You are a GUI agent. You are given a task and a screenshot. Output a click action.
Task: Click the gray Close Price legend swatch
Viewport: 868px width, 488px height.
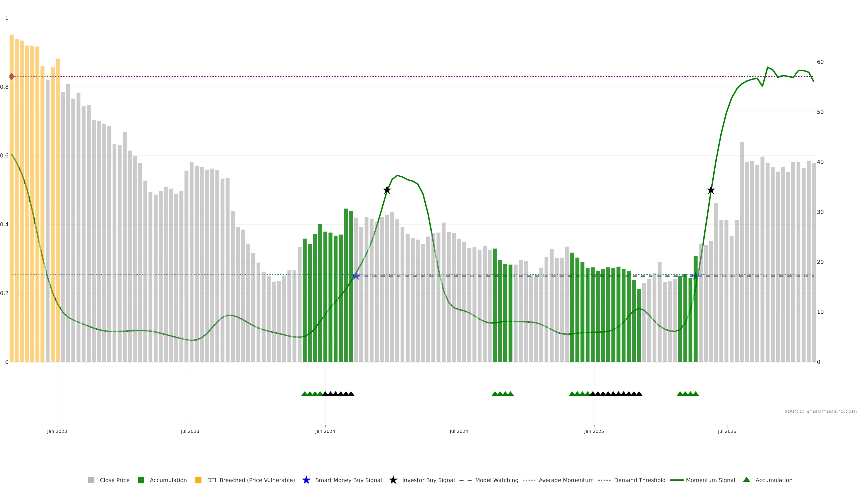(91, 480)
